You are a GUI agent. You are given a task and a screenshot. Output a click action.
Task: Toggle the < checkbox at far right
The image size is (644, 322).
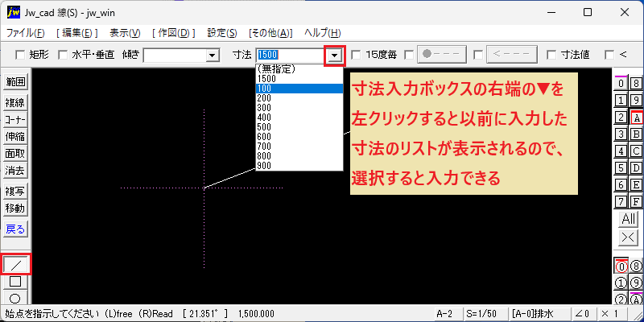click(x=609, y=55)
